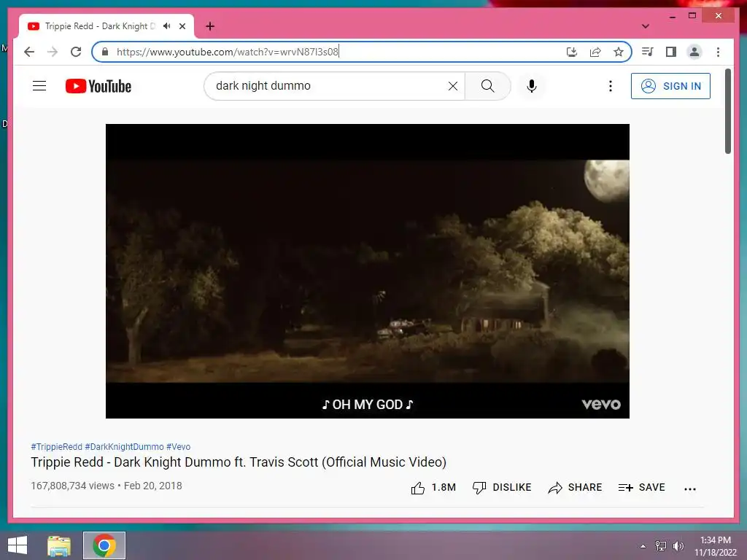Run search with the magnifier button

point(487,86)
